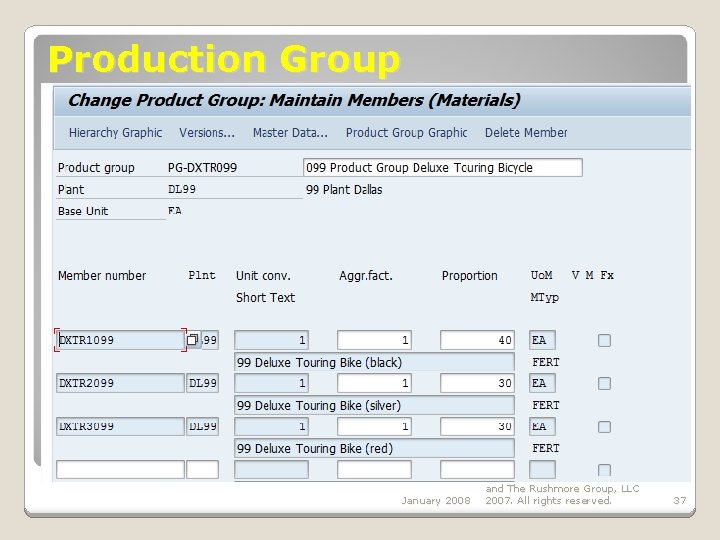Viewport: 720px width, 540px height.
Task: Click the DXTR3099 member number field
Action: click(x=120, y=426)
